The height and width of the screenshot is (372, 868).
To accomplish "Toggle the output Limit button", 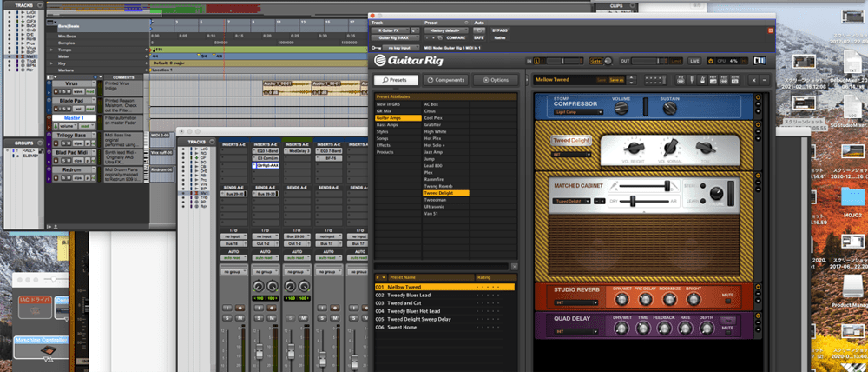I will coord(676,61).
